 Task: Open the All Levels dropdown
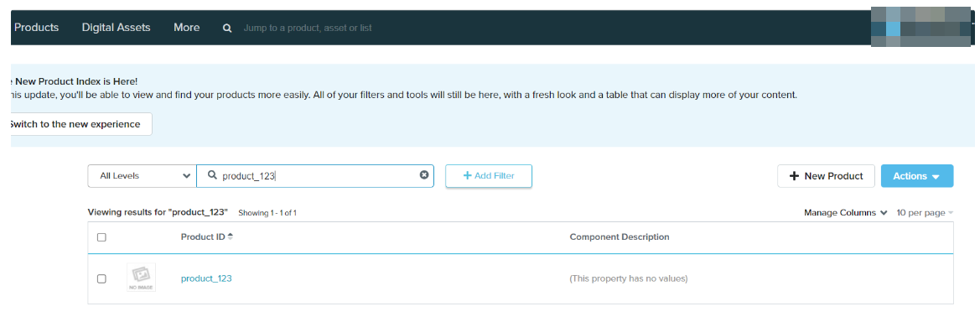coord(142,176)
